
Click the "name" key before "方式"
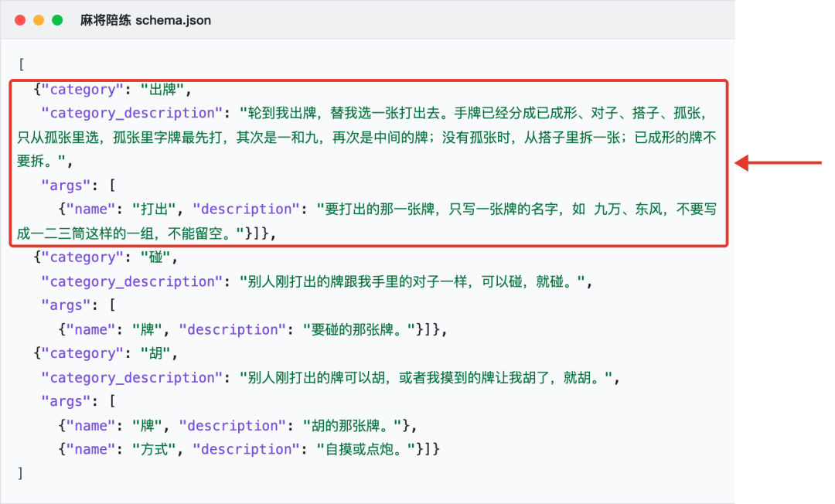[90, 449]
